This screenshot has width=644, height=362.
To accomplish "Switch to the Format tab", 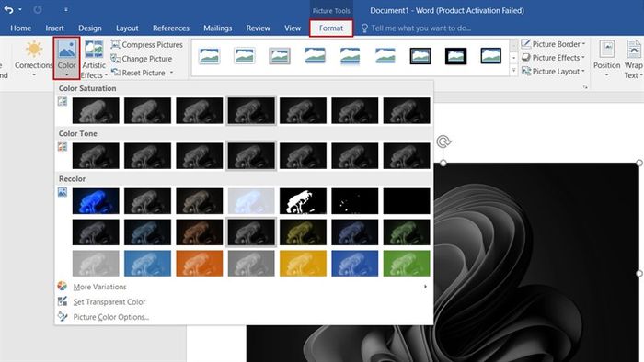I will pyautogui.click(x=331, y=28).
